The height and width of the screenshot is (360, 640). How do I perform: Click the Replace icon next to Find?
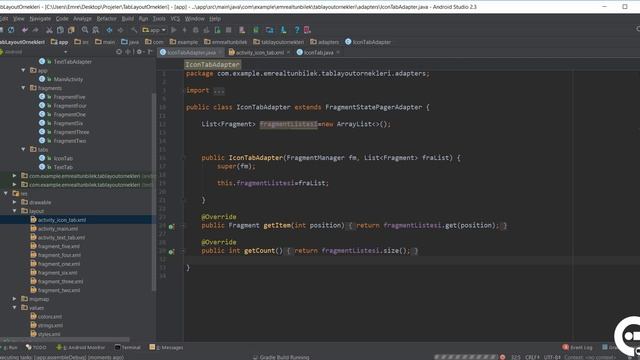click(96, 30)
